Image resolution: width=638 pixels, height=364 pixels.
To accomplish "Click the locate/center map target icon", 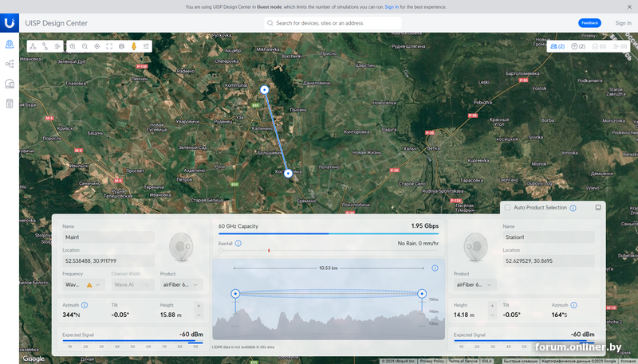I will [x=97, y=46].
